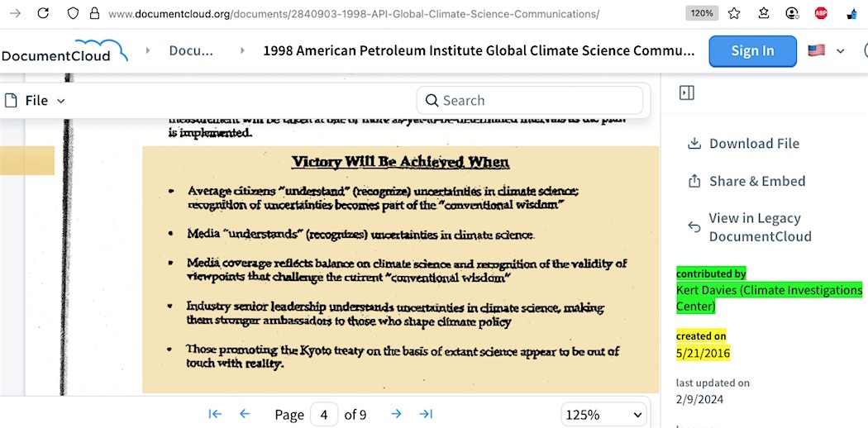This screenshot has height=428, width=868.
Task: Toggle the sidebar panel icon
Action: click(x=686, y=93)
